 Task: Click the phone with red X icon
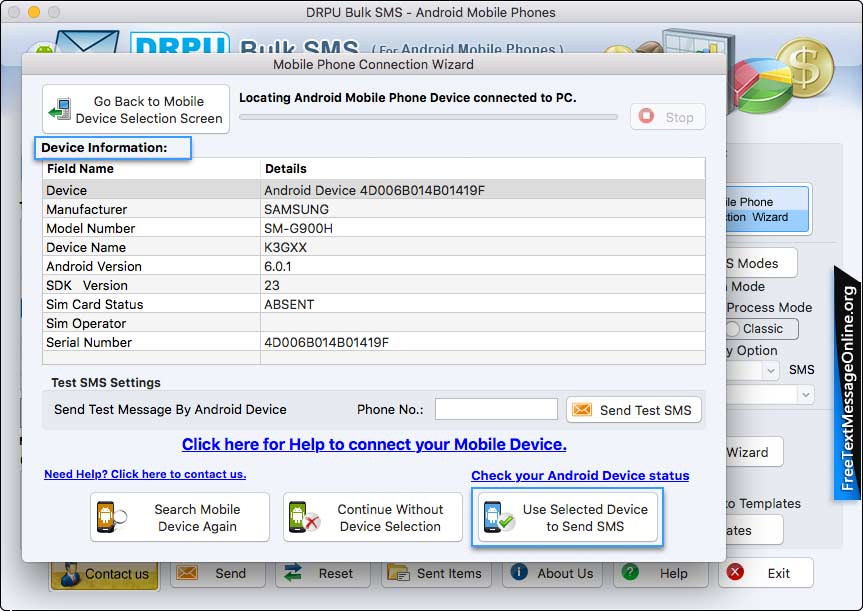[304, 517]
